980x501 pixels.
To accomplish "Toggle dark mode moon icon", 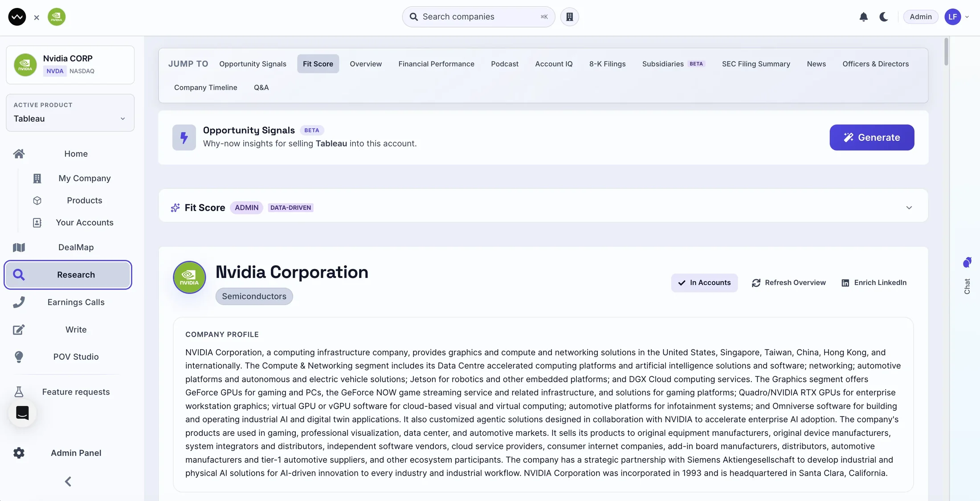I will 884,17.
